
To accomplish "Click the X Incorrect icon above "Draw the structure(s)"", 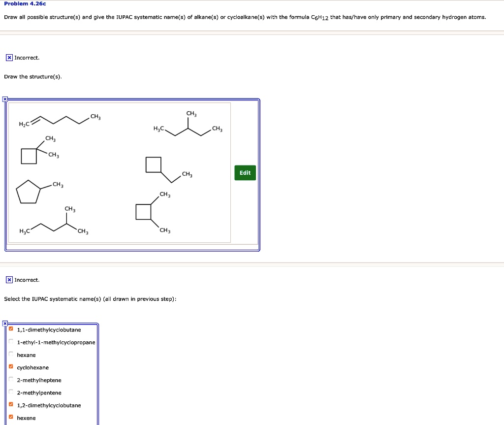I will tap(9, 58).
